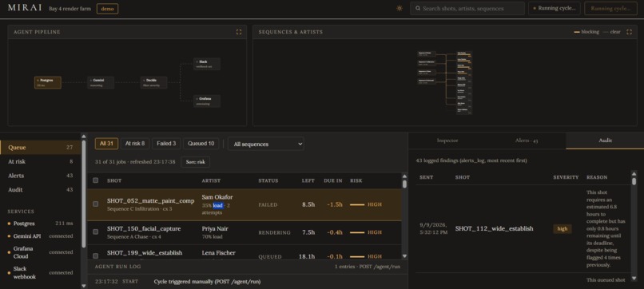Check the SHOT_150_facial_capture row checkbox
The image size is (644, 289).
coord(96,232)
